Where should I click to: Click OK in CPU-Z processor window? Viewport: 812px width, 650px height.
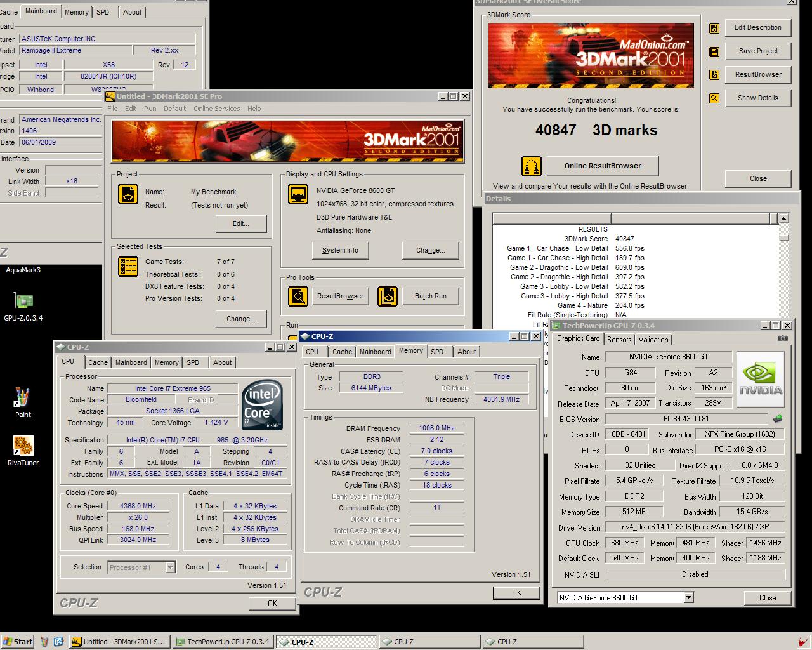(272, 604)
